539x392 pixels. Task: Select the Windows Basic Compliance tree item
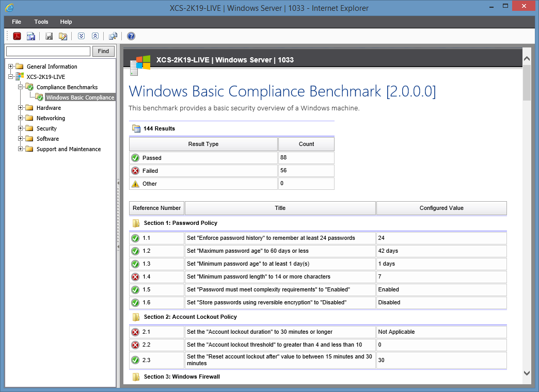click(x=80, y=97)
